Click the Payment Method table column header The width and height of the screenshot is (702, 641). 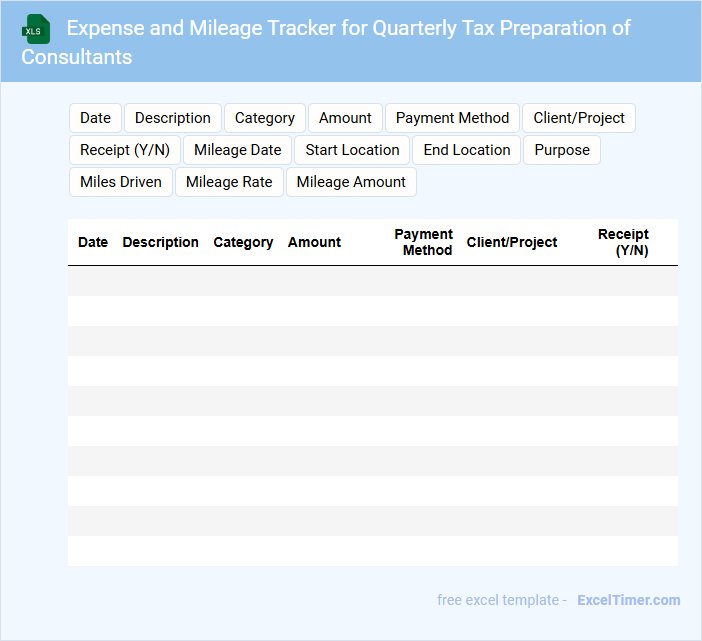coord(424,242)
